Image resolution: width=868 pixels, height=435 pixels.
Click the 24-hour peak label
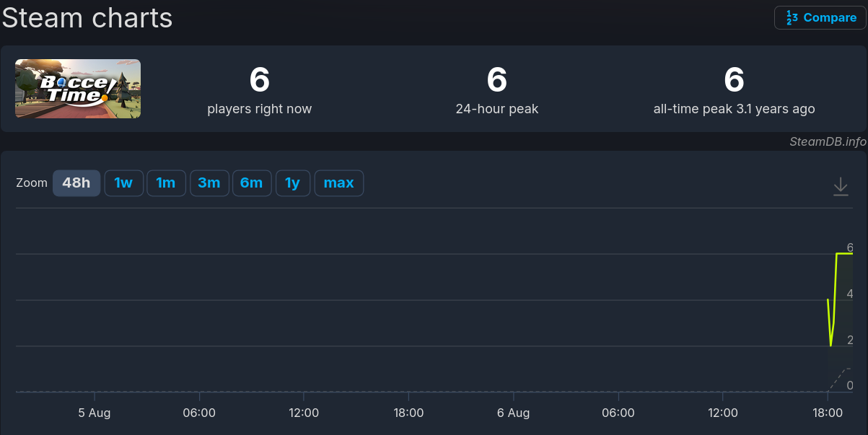[x=497, y=109]
